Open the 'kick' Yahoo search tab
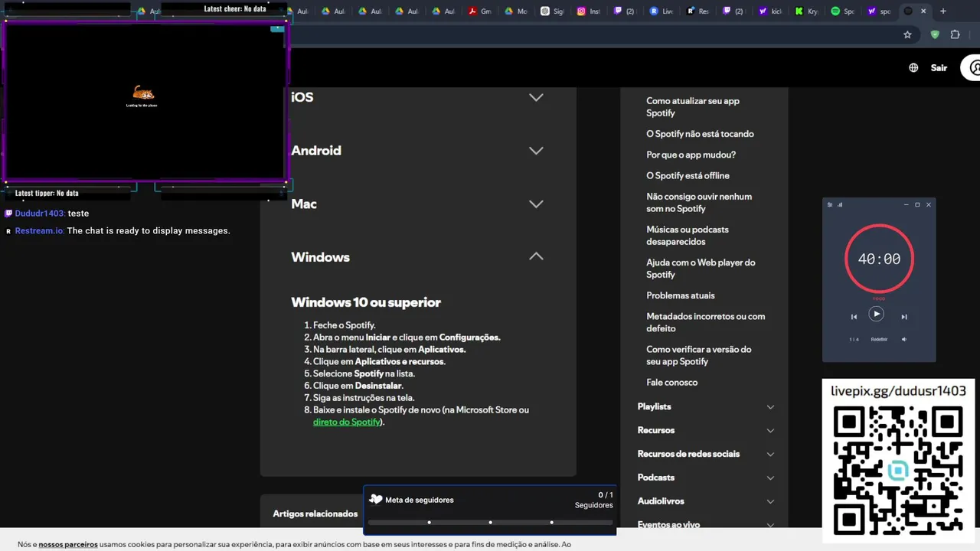The image size is (980, 551). click(770, 11)
